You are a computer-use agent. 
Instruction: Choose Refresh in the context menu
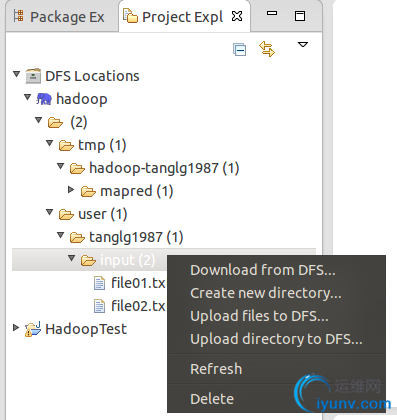click(216, 369)
